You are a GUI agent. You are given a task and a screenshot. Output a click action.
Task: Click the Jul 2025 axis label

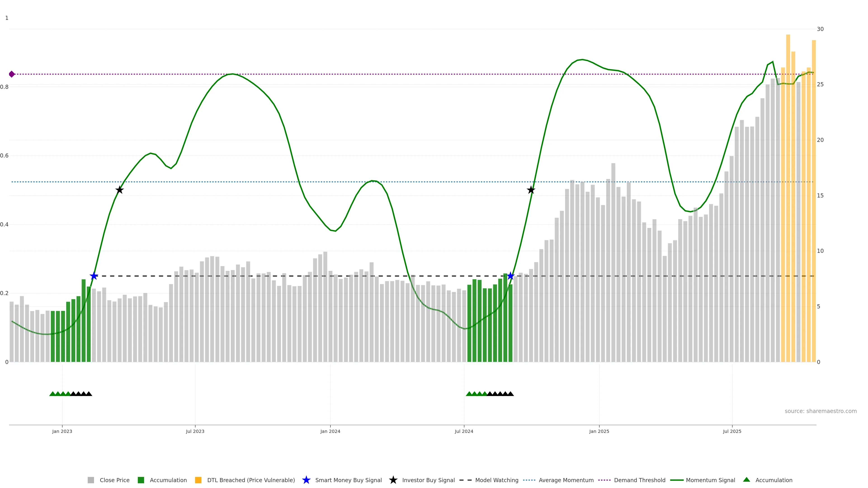pyautogui.click(x=732, y=432)
